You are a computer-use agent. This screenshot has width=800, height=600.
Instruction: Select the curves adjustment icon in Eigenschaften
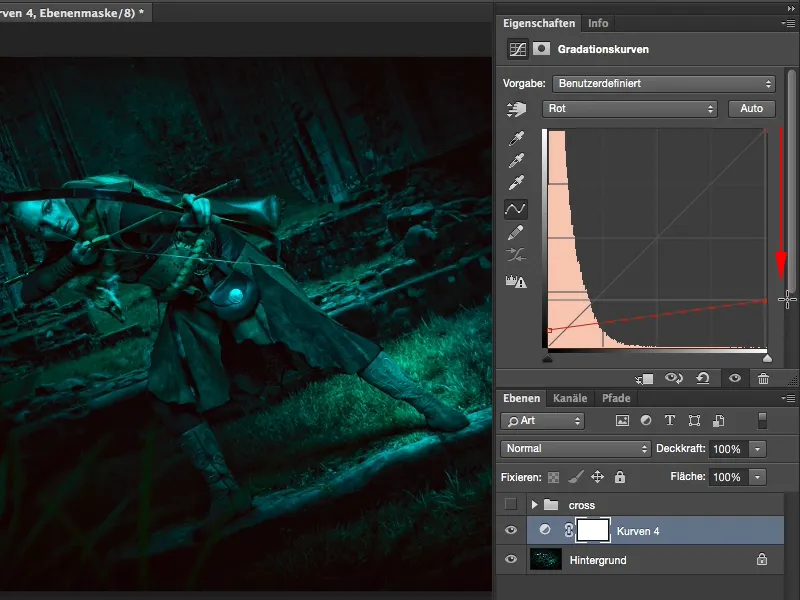(517, 49)
